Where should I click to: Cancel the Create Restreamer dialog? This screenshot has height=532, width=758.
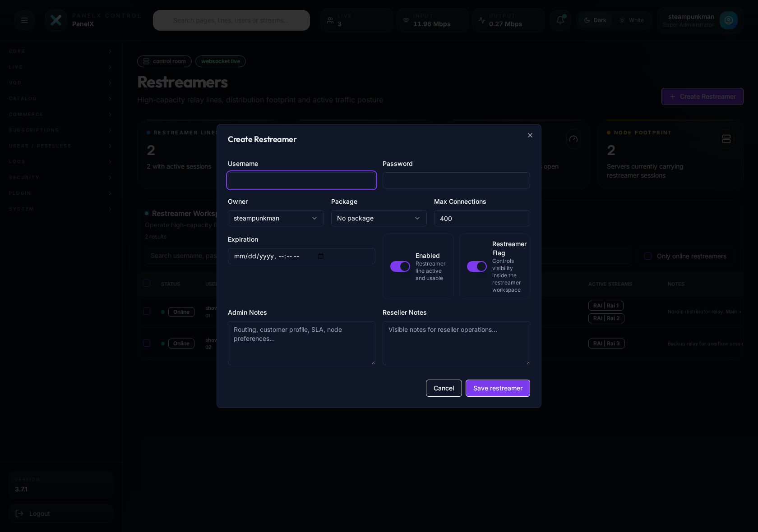point(444,388)
